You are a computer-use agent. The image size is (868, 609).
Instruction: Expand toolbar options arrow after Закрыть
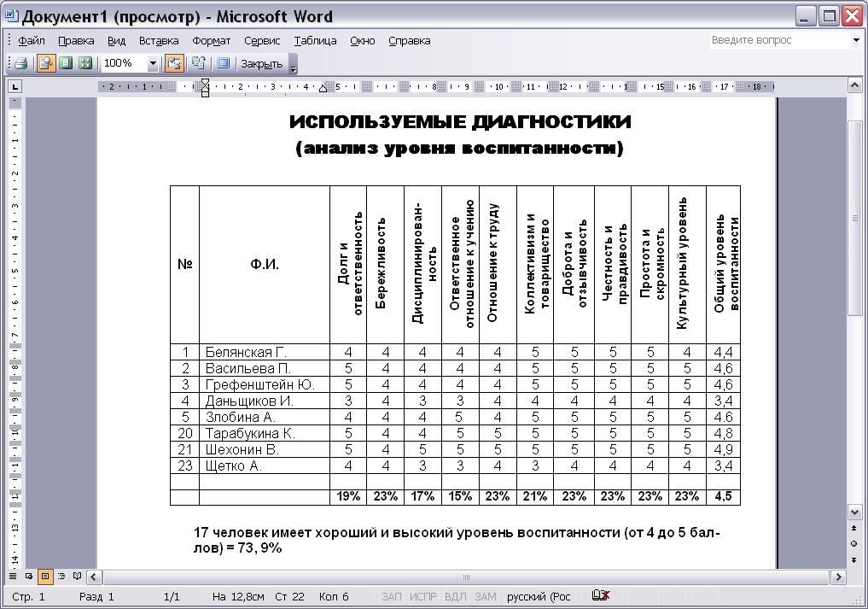tap(293, 65)
